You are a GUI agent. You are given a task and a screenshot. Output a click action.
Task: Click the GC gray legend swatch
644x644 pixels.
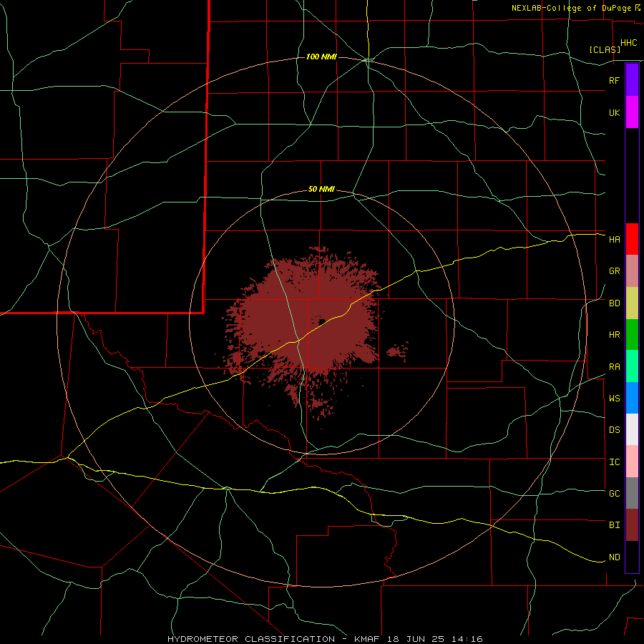point(632,493)
